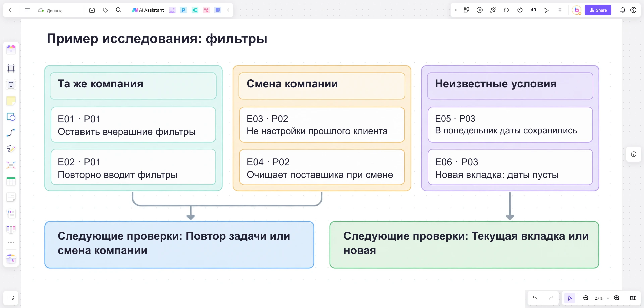Viewport: 644px width, 308px height.
Task: Click the AI image generation icon
Action: tap(172, 10)
